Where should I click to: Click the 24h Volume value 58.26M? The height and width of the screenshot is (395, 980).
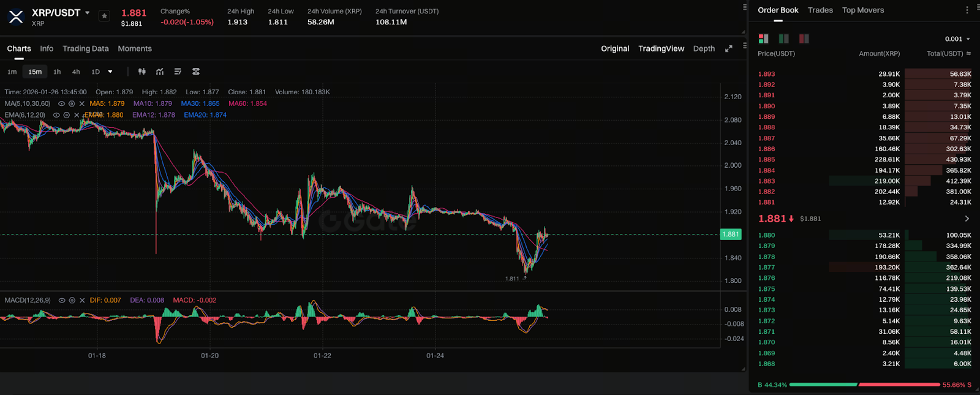(321, 22)
